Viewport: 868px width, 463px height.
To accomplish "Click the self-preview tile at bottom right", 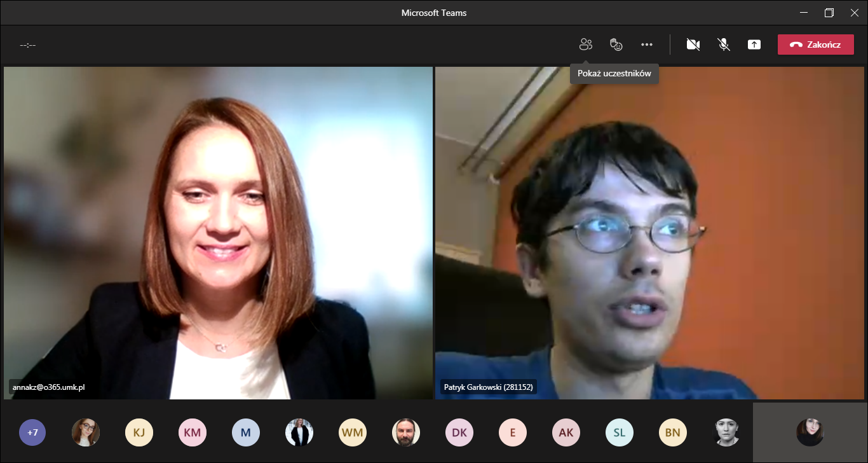I will point(810,432).
